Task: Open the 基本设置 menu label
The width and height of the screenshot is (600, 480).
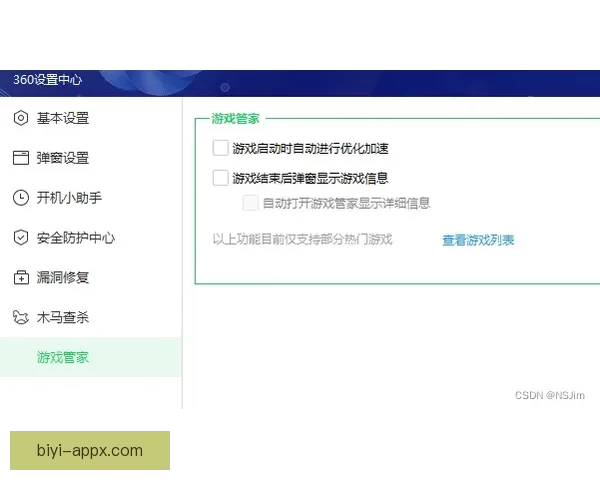Action: click(x=63, y=118)
